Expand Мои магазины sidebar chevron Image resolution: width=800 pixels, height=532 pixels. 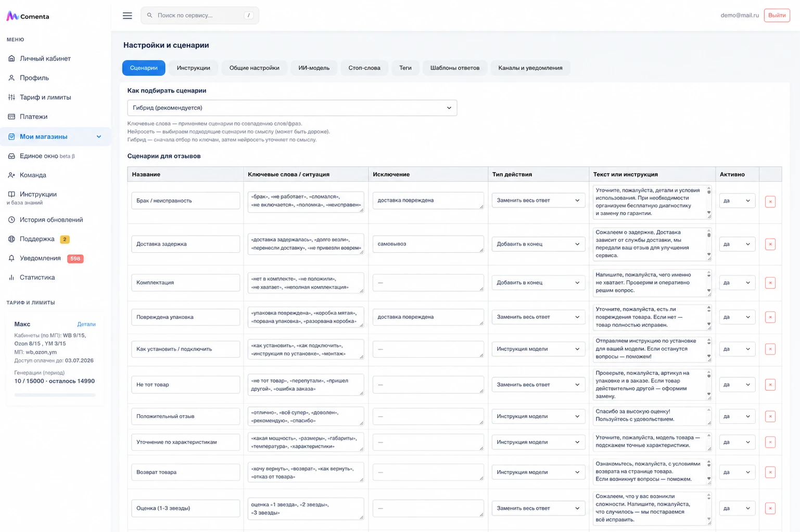coord(99,137)
